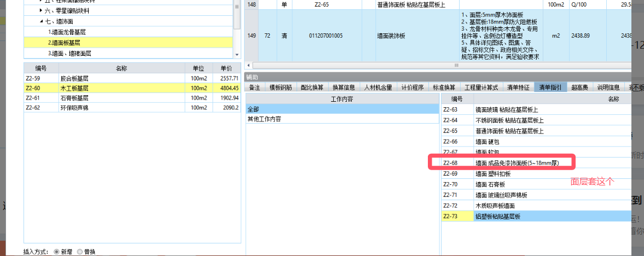Open the 换算信息 tab

tap(344, 87)
